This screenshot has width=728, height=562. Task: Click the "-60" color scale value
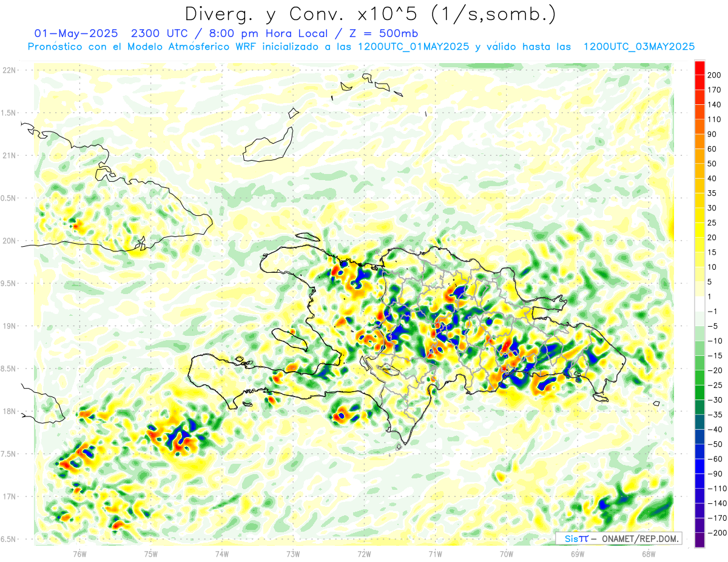pyautogui.click(x=714, y=459)
